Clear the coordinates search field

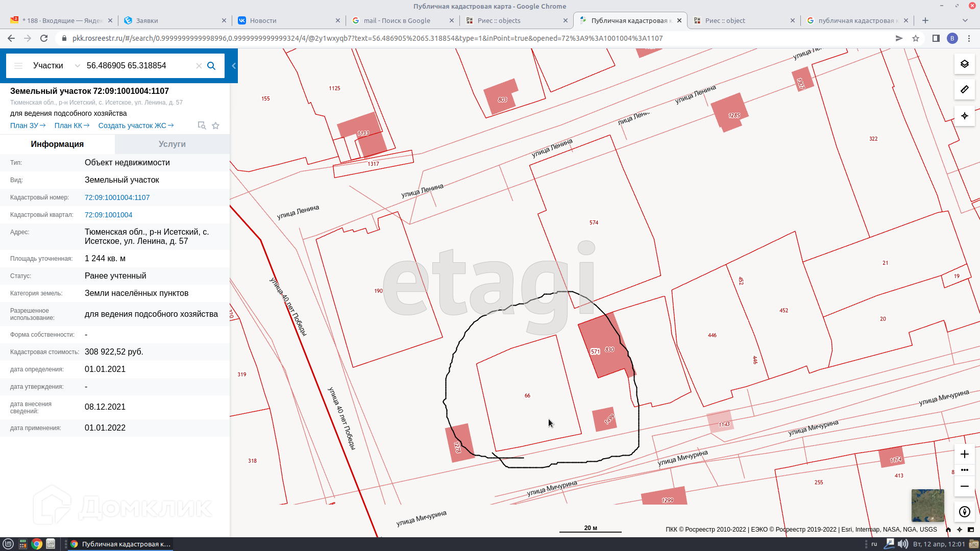(199, 66)
